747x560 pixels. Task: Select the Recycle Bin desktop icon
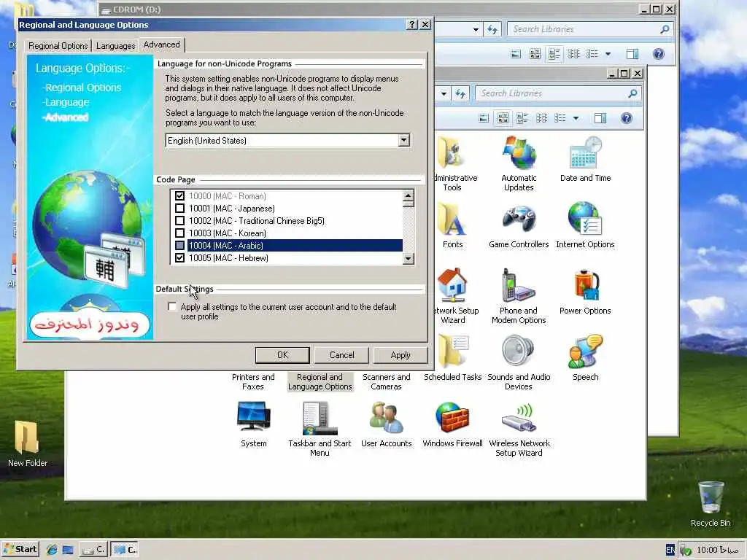tap(711, 505)
